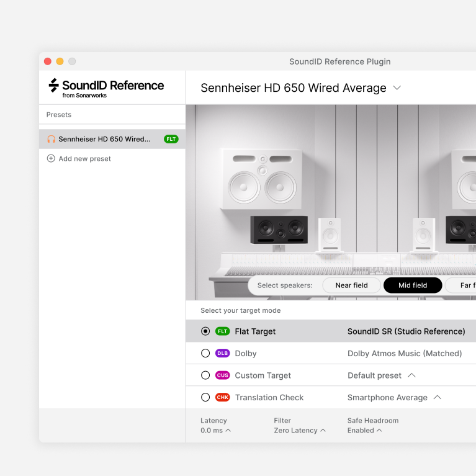The width and height of the screenshot is (476, 476).
Task: Expand the Smartphone Average dropdown
Action: tap(437, 398)
